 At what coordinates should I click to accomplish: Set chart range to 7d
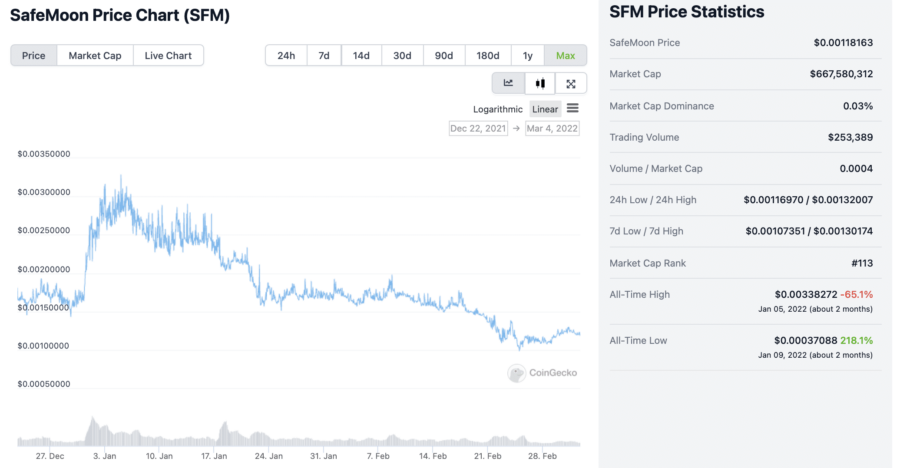click(x=324, y=55)
